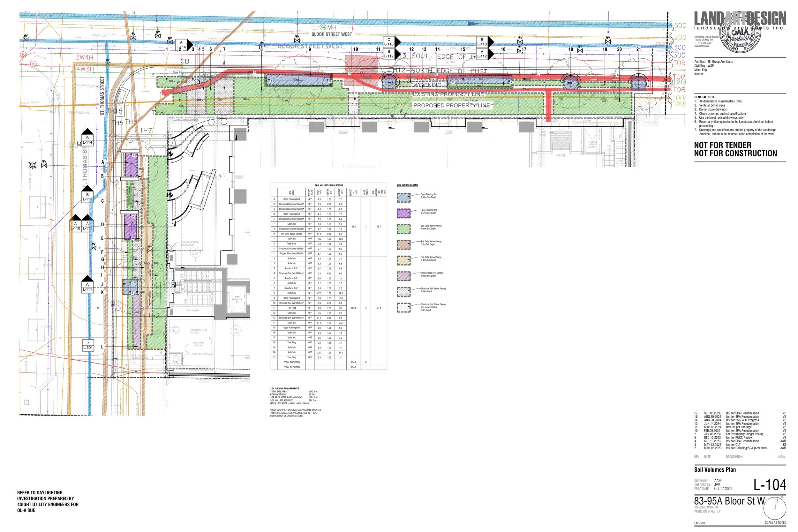Click the BIKE ELEVATOR B1 label
The width and height of the screenshot is (798, 532).
237,300
